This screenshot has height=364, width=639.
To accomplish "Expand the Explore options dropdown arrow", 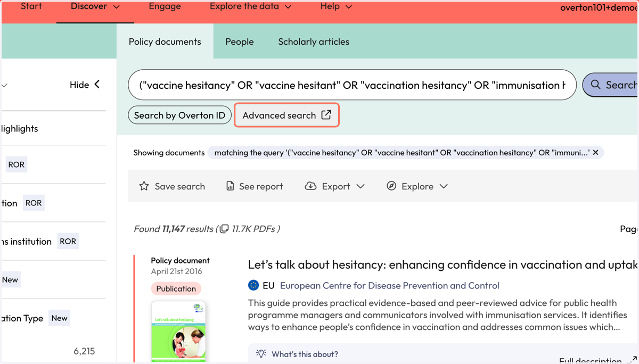I will pyautogui.click(x=444, y=186).
